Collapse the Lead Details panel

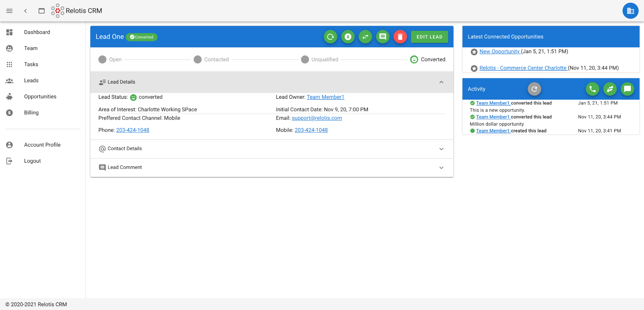(441, 82)
